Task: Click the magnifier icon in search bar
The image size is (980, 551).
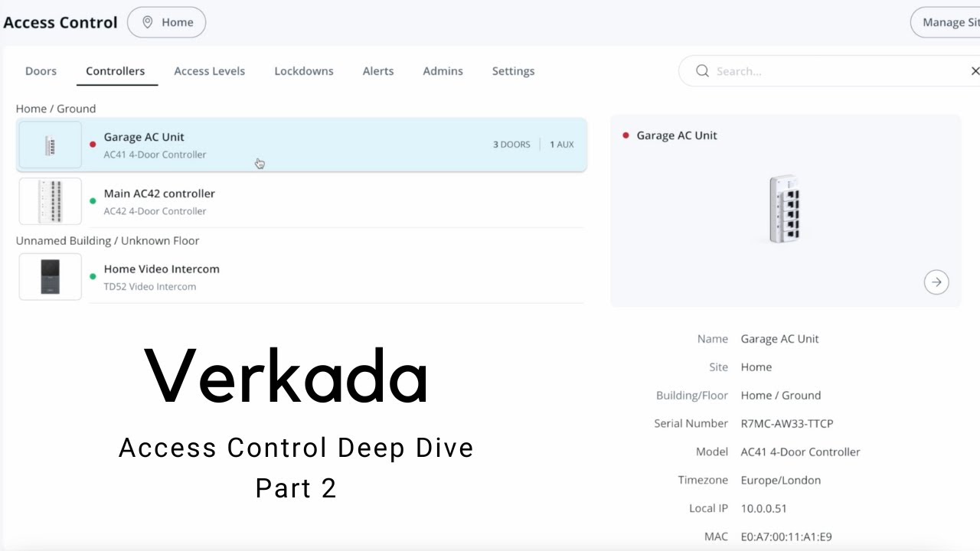Action: [702, 71]
